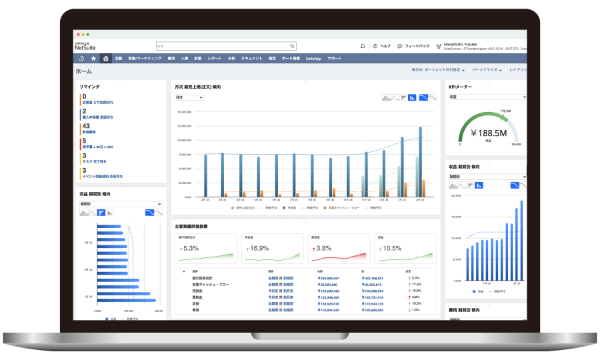
Task: Open the ドキュメント menu
Action: pyautogui.click(x=252, y=59)
